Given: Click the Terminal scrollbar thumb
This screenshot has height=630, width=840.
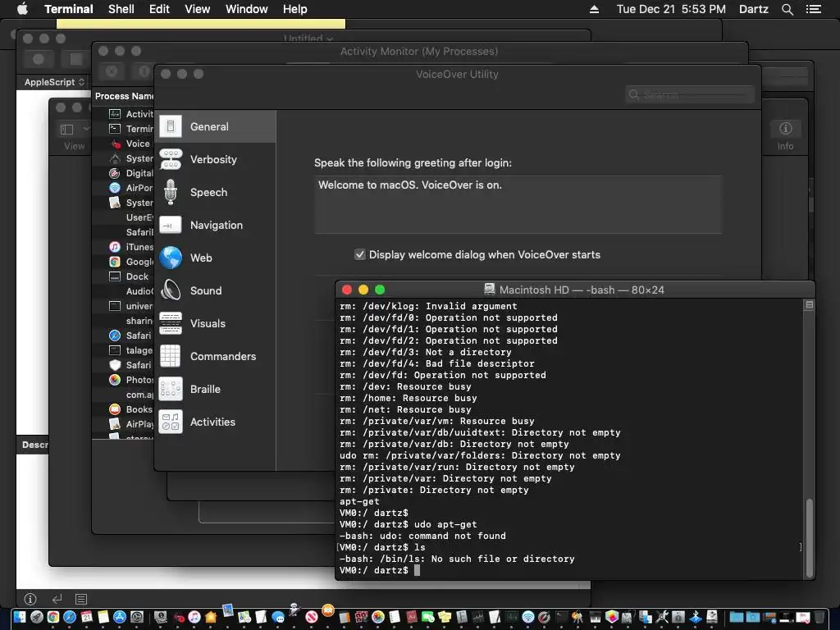Looking at the screenshot, I should pos(810,536).
